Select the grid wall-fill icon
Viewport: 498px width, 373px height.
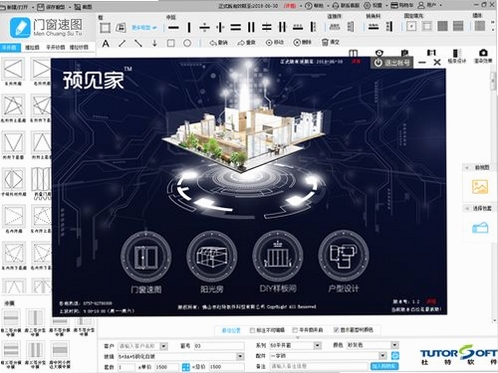point(480,26)
